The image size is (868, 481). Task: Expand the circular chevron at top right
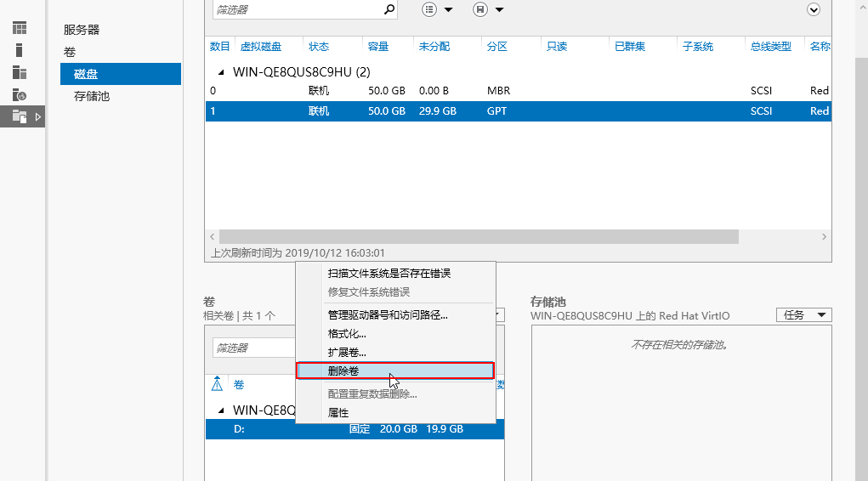814,9
